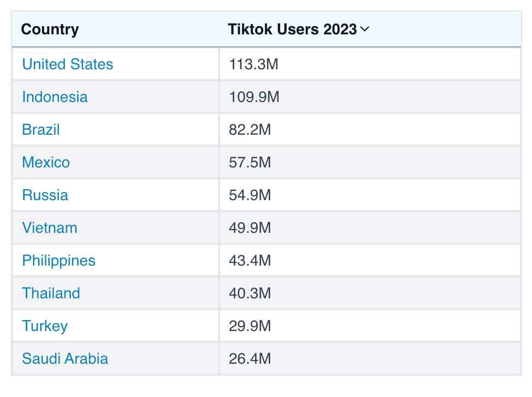Open the Vietnam country link
The image size is (532, 397).
click(49, 228)
